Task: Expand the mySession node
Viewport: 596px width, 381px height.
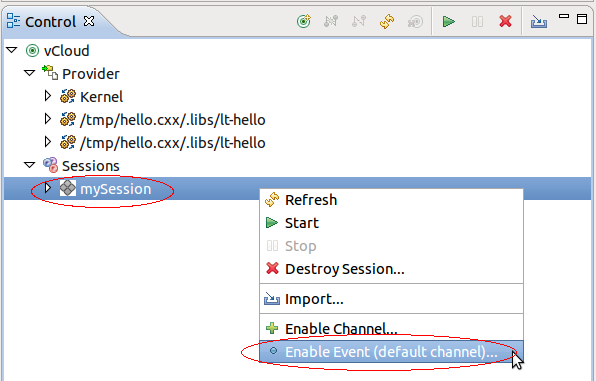Action: click(x=48, y=188)
